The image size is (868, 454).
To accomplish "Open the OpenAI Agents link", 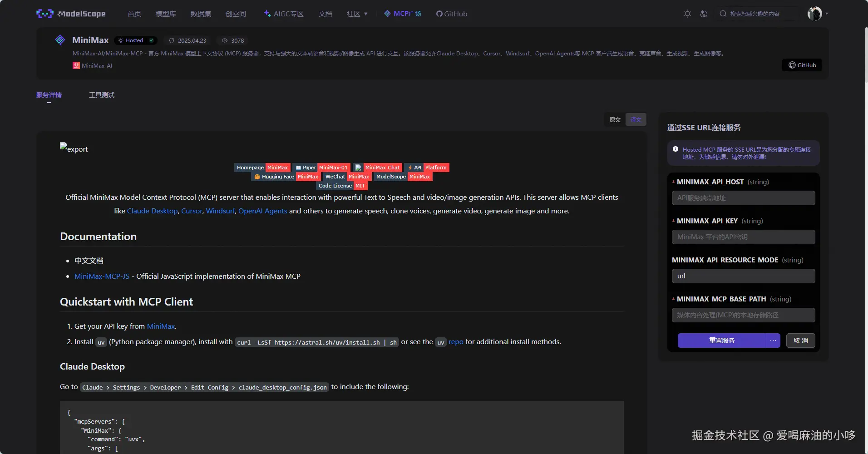I will (262, 211).
